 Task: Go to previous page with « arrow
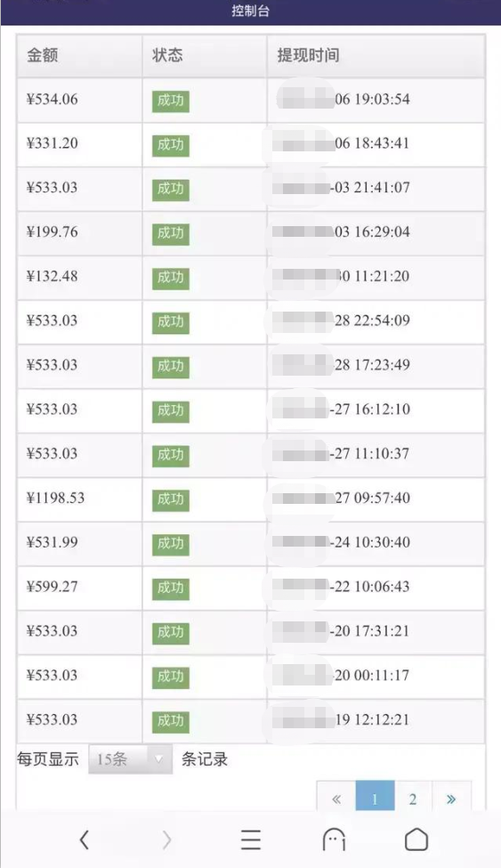tap(336, 799)
